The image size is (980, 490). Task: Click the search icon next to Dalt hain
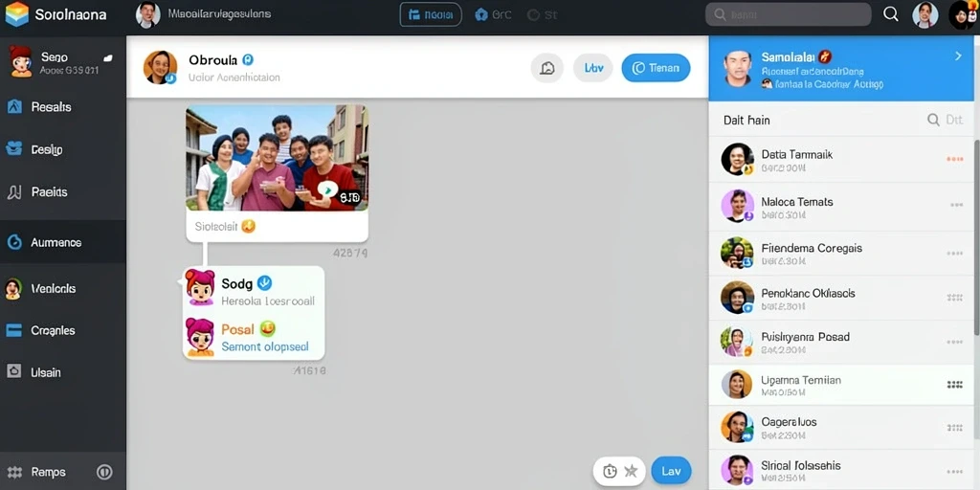(x=933, y=120)
